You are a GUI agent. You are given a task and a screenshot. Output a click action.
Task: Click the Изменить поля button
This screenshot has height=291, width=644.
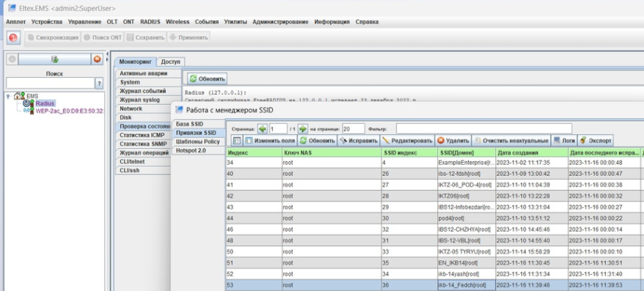pos(270,141)
